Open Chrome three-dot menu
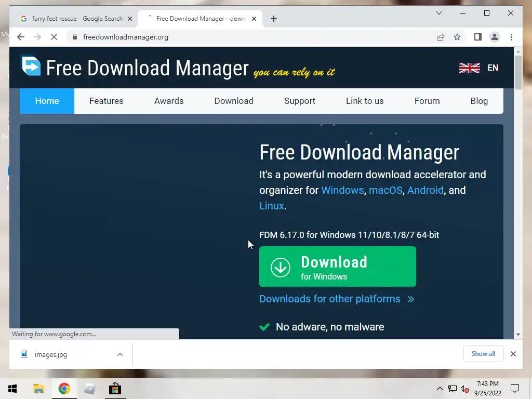This screenshot has height=399, width=532. click(511, 37)
